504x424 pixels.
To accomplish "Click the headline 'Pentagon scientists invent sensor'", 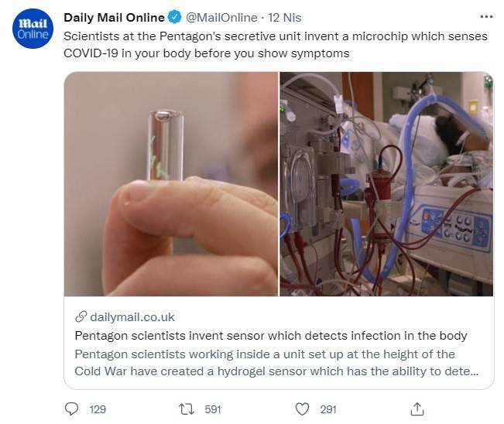I will click(x=271, y=336).
